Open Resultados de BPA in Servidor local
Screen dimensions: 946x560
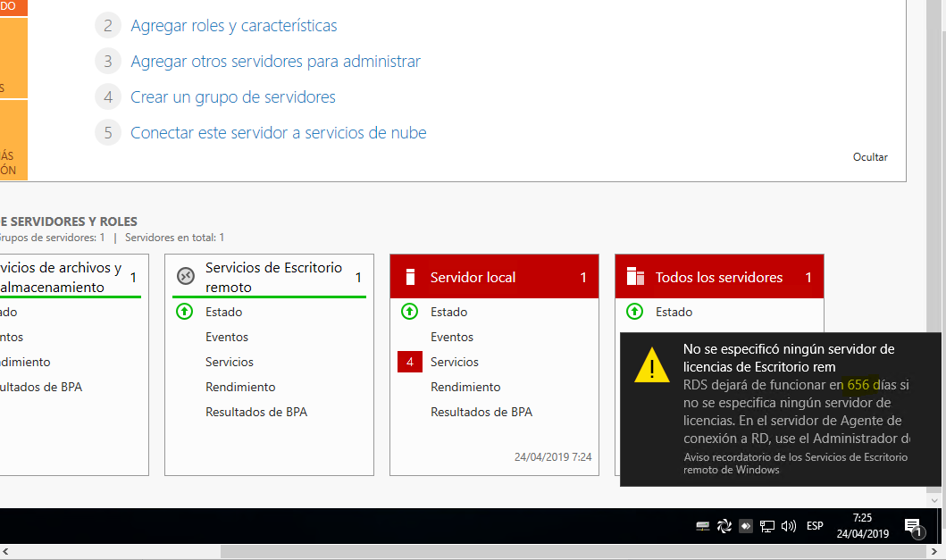coord(481,412)
